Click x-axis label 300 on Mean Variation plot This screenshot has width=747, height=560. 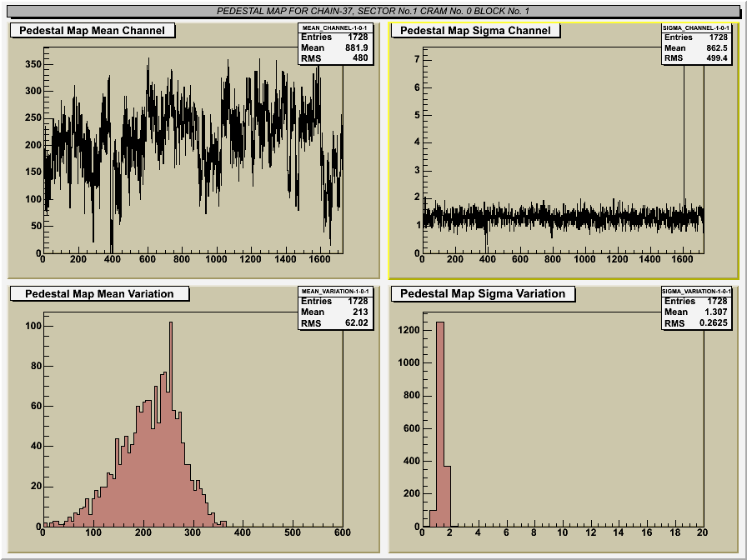pos(193,532)
